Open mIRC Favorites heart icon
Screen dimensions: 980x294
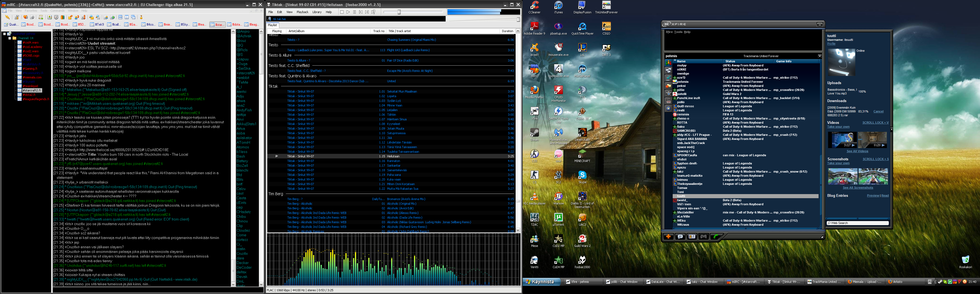26,17
